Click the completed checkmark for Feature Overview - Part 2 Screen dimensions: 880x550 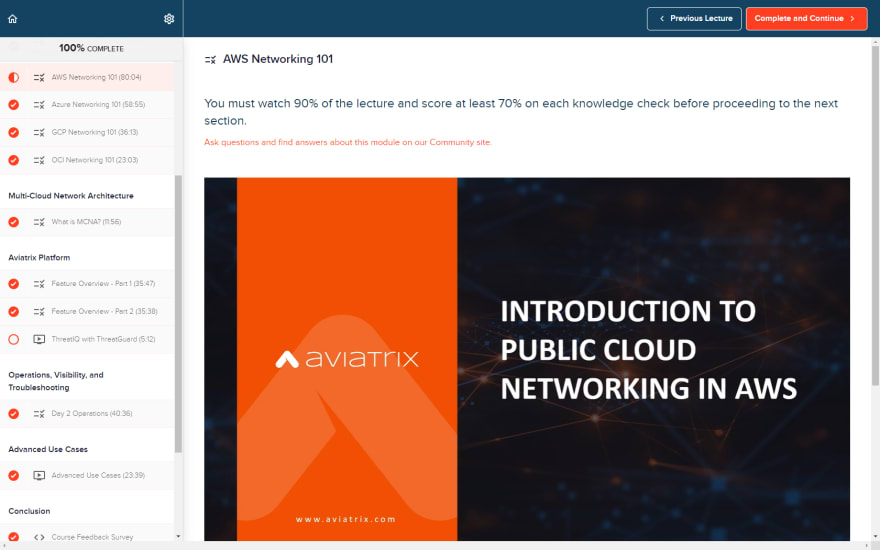13,311
